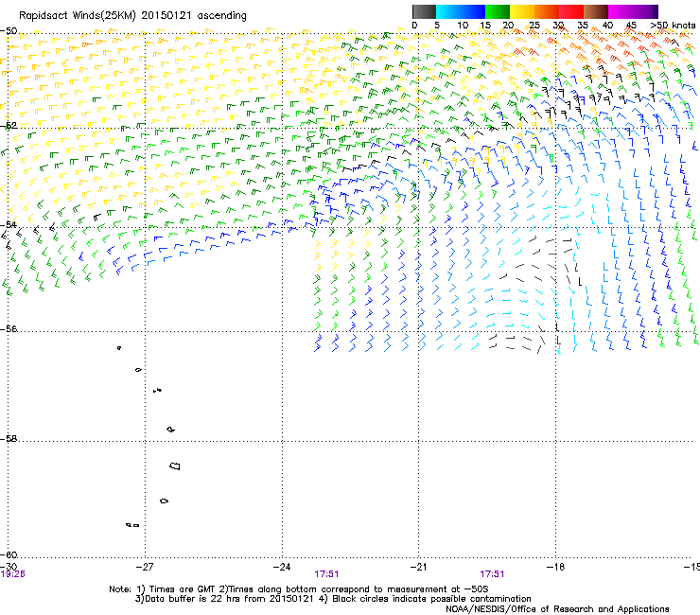Click the cyan-blue 5-15 knots legend segment
Image resolution: width=700 pixels, height=615 pixels.
click(x=461, y=11)
